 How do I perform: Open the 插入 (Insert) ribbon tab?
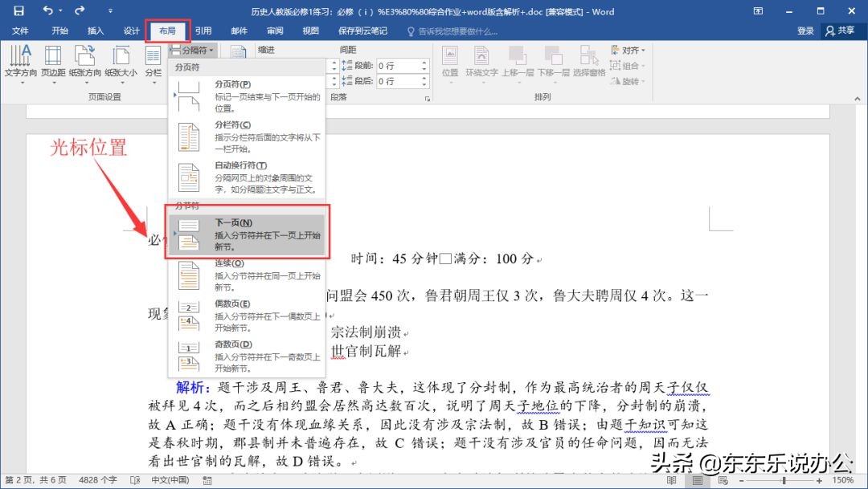click(96, 31)
